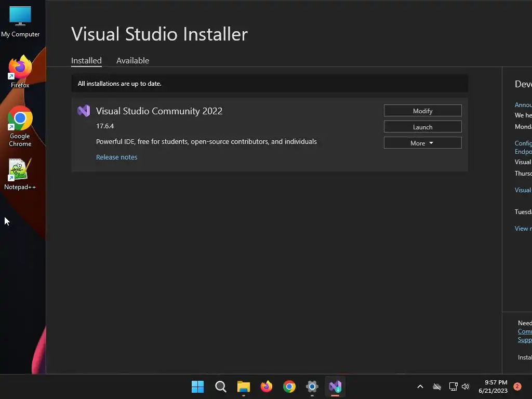Open the Notepad++ desktop shortcut
This screenshot has height=399, width=532.
[20, 175]
